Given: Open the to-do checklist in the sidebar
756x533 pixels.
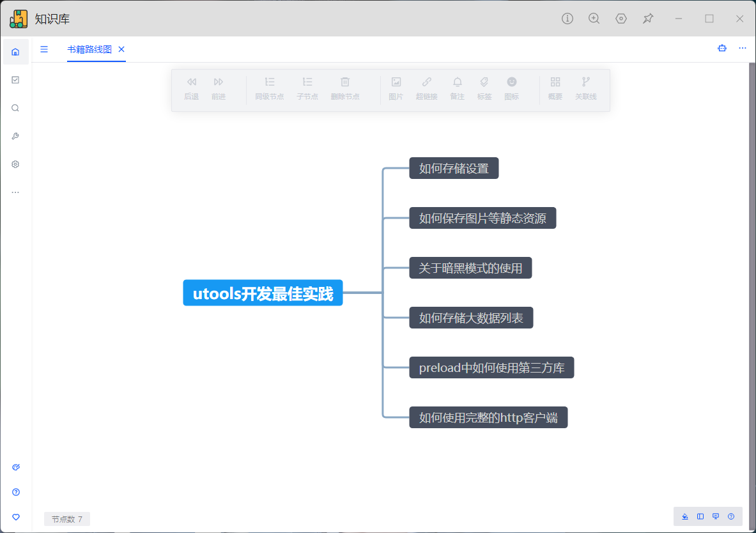Looking at the screenshot, I should click(15, 80).
